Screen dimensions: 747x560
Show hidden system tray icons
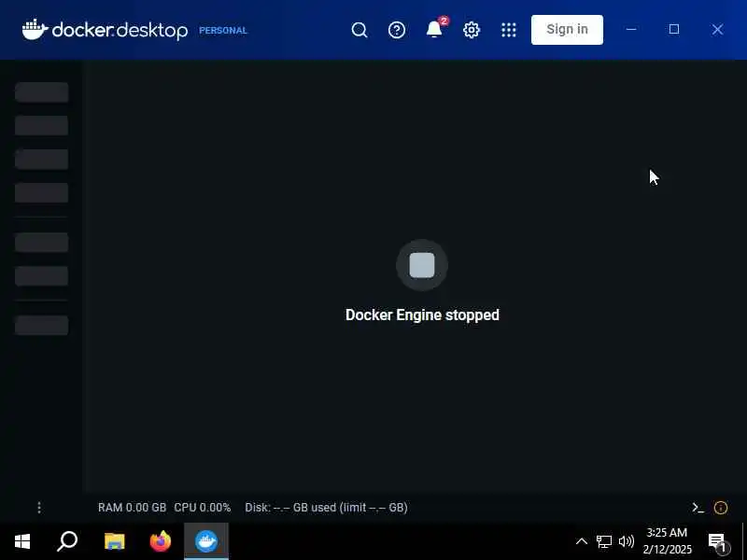click(x=581, y=541)
